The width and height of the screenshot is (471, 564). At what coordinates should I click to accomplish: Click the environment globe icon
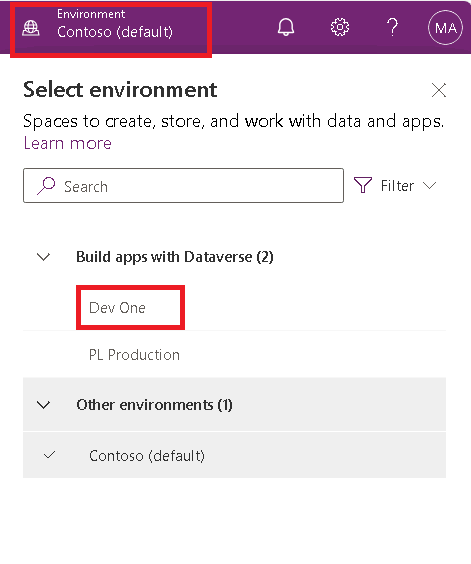31,28
